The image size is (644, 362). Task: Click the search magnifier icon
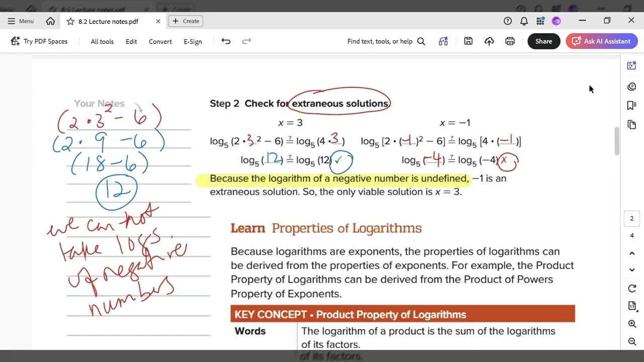421,41
